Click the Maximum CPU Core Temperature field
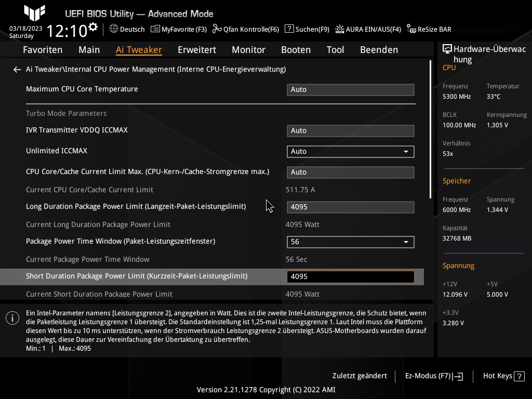This screenshot has height=399, width=532. coord(351,90)
